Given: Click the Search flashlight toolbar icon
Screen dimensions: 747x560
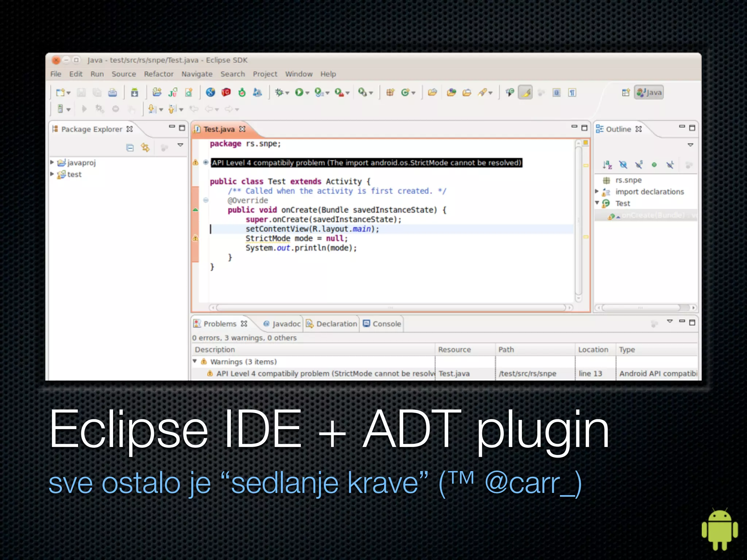Looking at the screenshot, I should tap(483, 93).
